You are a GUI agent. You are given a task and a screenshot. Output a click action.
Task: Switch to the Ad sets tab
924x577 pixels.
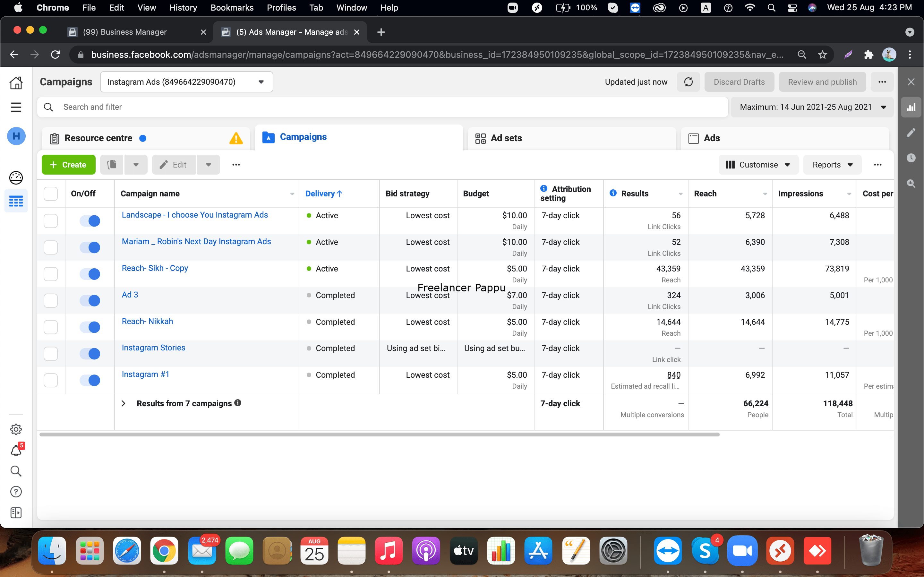(571, 138)
